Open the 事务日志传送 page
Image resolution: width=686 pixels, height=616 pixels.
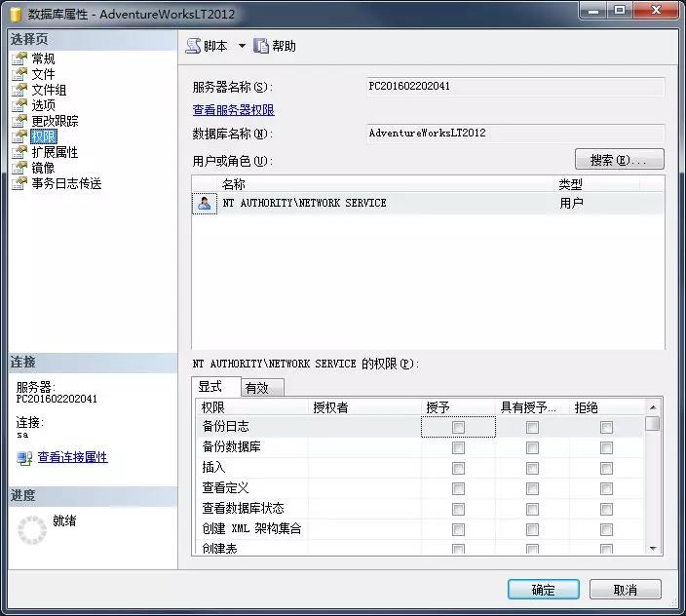(x=66, y=183)
